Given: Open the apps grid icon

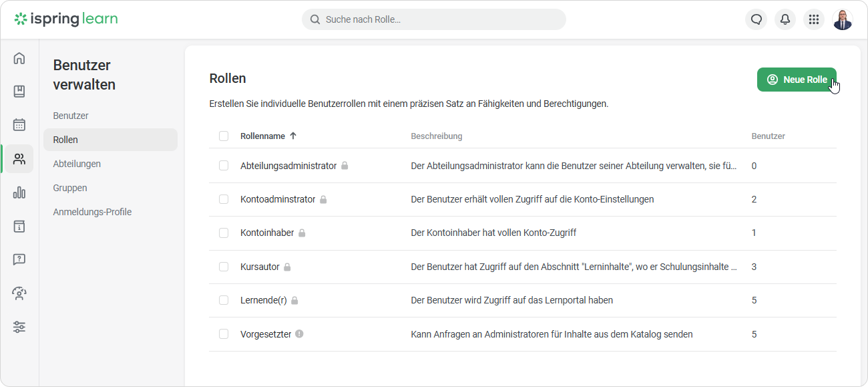Looking at the screenshot, I should click(x=814, y=19).
